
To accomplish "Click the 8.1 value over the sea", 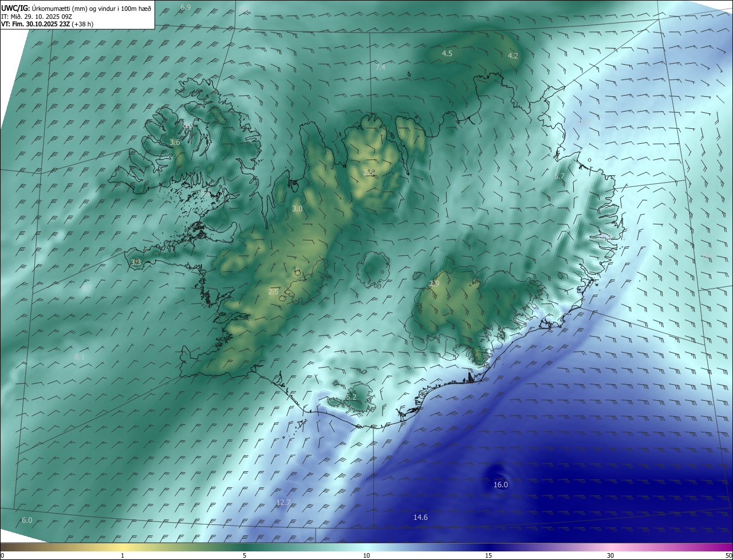I will point(80,357).
